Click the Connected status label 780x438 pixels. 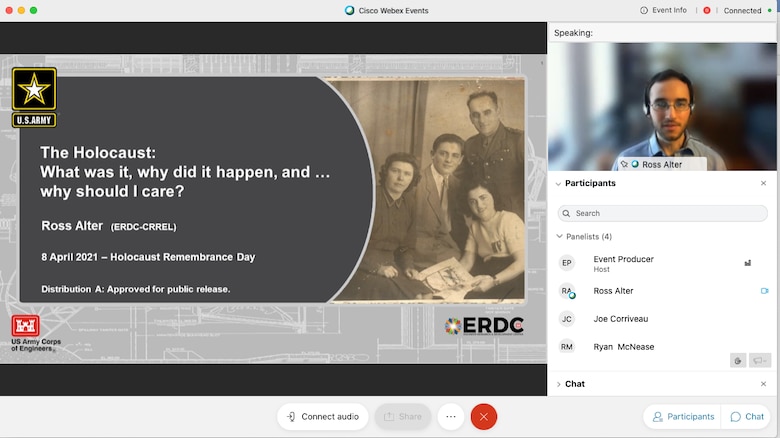pyautogui.click(x=742, y=10)
